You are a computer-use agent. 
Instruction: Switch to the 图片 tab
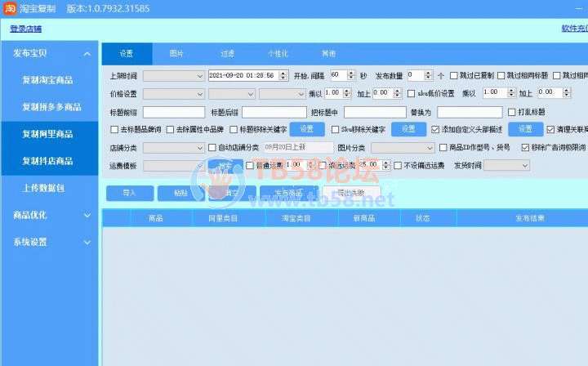[x=176, y=54]
